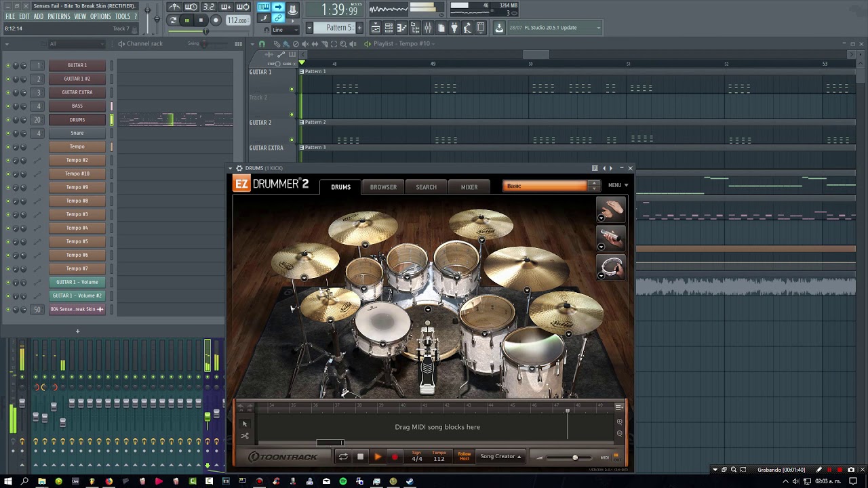Mute the Tempo #10 channel
Viewport: 868px width, 488px height.
8,174
